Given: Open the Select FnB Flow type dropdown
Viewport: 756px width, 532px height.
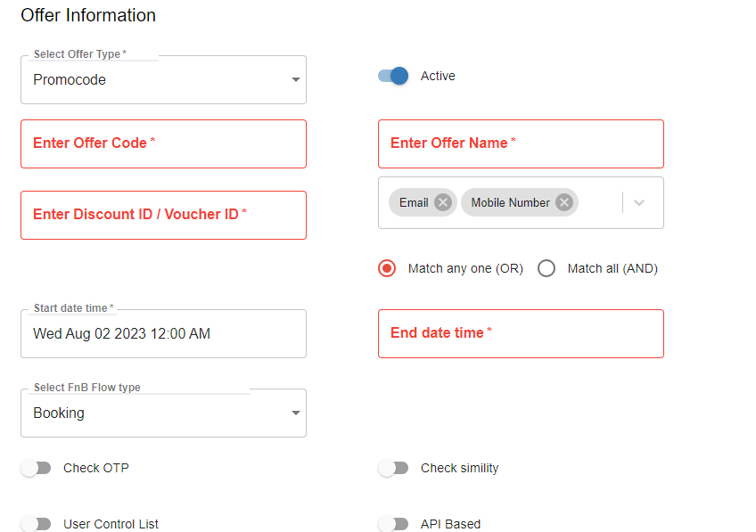Looking at the screenshot, I should [x=163, y=413].
